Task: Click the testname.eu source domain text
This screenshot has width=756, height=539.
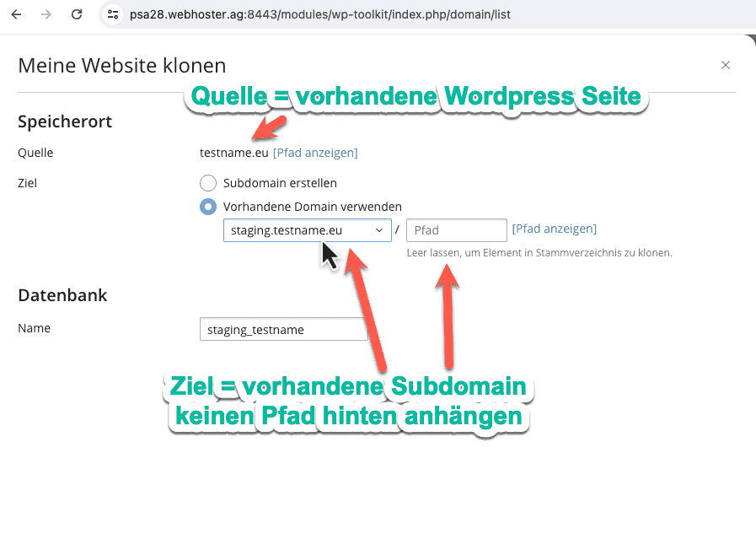Action: [233, 153]
